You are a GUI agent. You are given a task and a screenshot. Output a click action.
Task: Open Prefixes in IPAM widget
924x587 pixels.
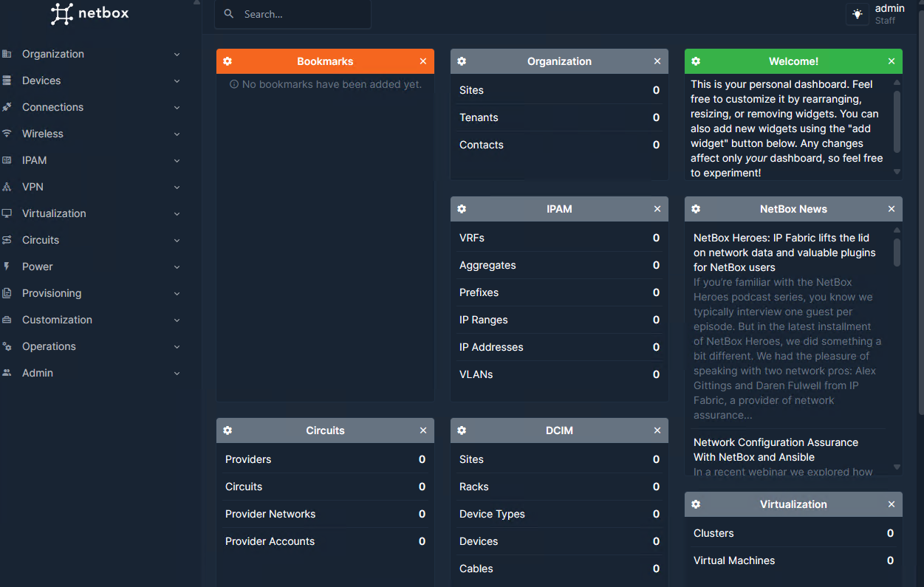coord(559,292)
